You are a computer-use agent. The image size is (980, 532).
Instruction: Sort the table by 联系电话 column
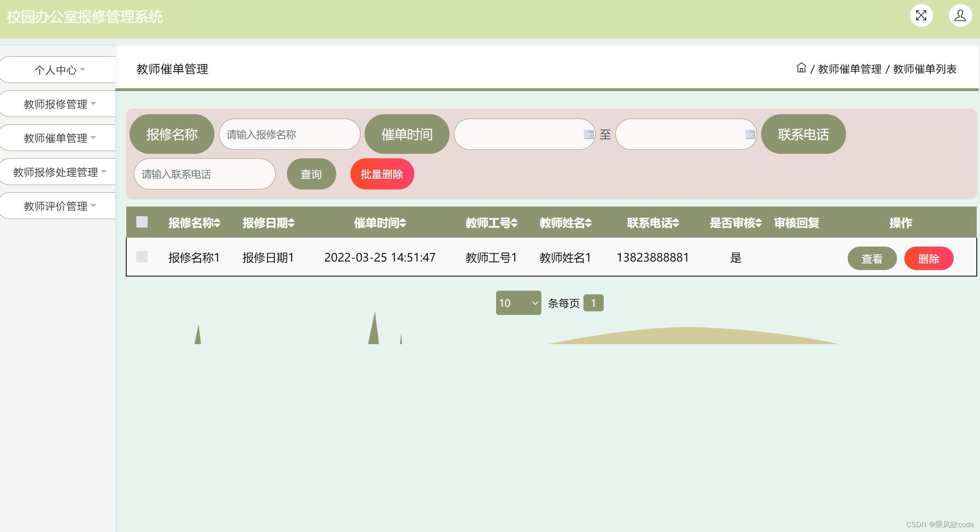click(x=653, y=223)
